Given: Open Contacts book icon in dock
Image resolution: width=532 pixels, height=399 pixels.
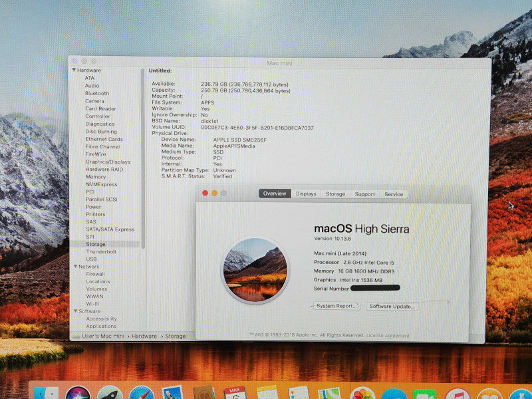Looking at the screenshot, I should (x=203, y=394).
